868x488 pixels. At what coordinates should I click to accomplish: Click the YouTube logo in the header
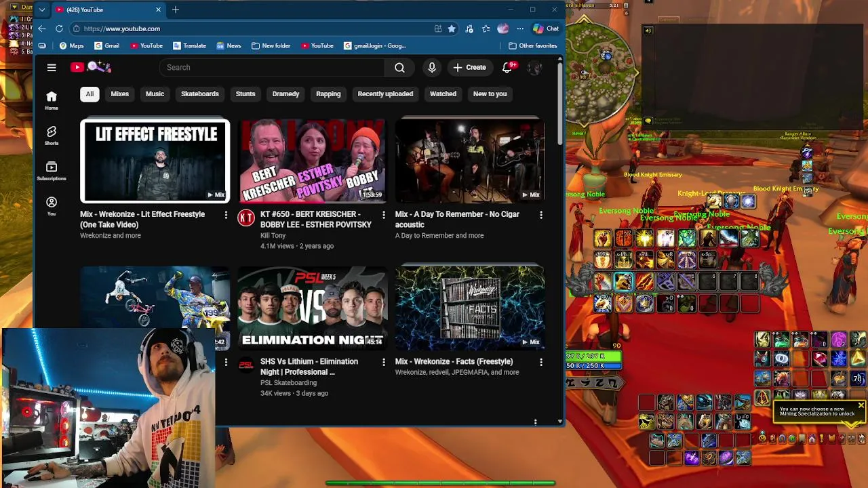[x=90, y=66]
